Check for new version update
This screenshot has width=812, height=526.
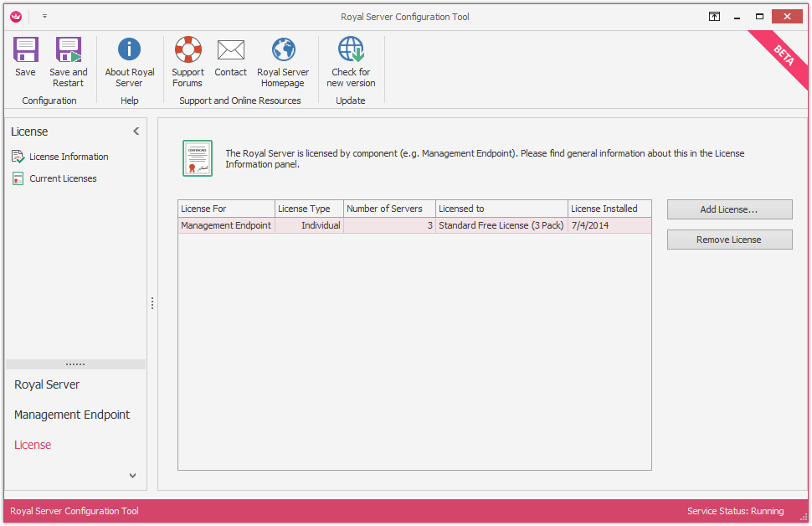point(351,51)
